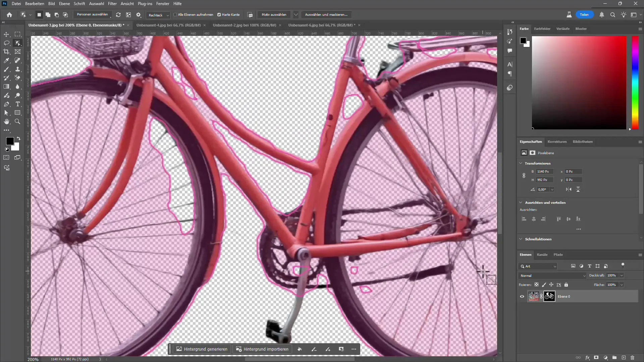644x362 pixels.
Task: Switch to Unbenannt-4.jpg document tab
Action: pyautogui.click(x=168, y=25)
